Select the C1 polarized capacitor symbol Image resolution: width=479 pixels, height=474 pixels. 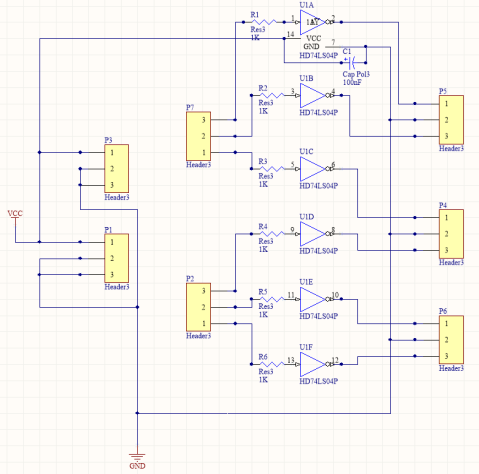click(x=353, y=62)
